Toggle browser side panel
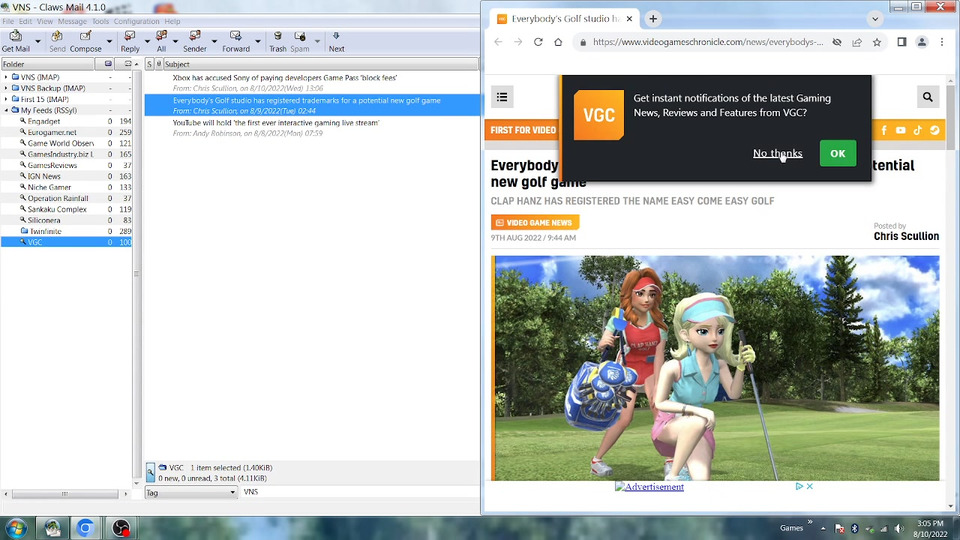This screenshot has width=960, height=540. coord(902,42)
